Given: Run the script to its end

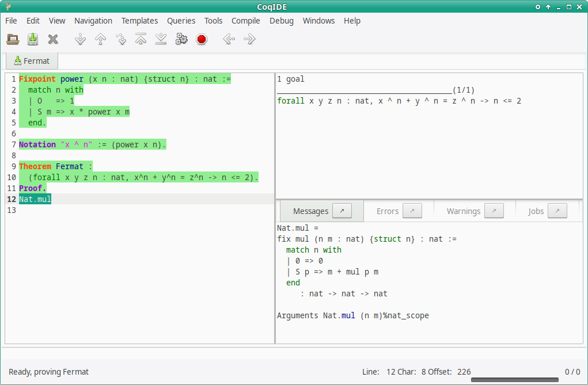Looking at the screenshot, I should (161, 39).
